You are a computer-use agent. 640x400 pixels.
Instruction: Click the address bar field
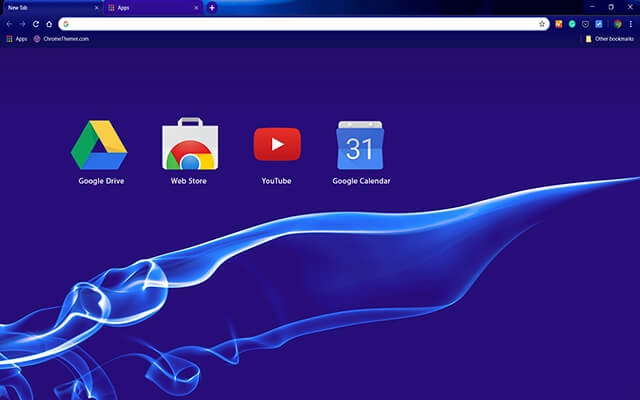pos(304,24)
